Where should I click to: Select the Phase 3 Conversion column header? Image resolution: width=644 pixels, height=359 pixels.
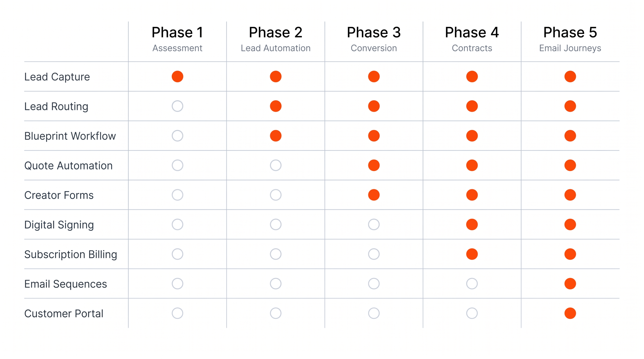click(x=374, y=39)
